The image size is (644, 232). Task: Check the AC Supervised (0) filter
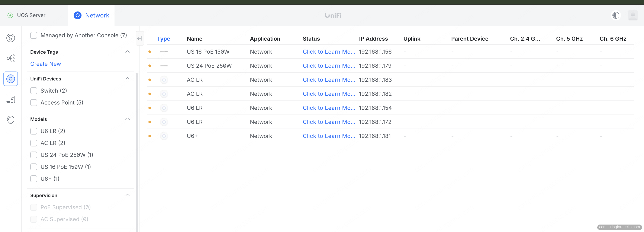coord(34,219)
